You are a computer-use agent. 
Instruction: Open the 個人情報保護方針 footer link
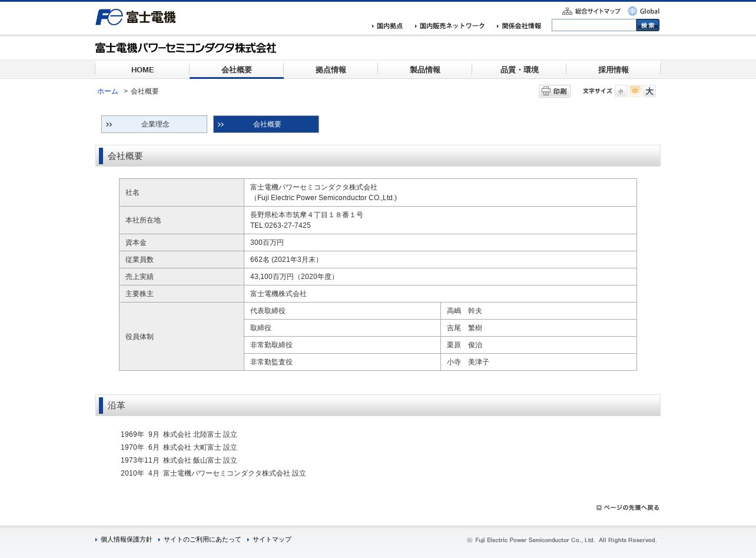click(124, 539)
